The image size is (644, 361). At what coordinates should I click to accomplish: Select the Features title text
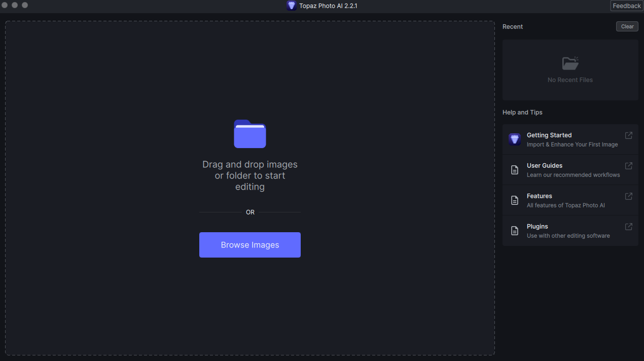coord(539,196)
